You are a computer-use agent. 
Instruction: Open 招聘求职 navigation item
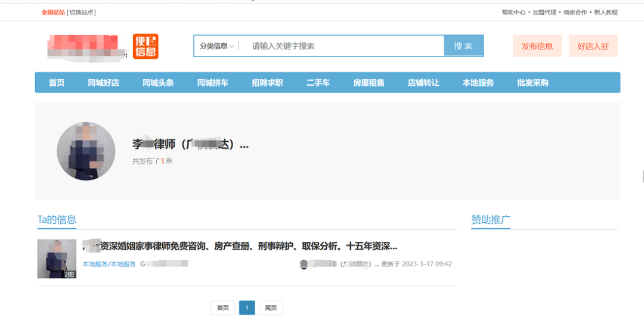coord(267,83)
